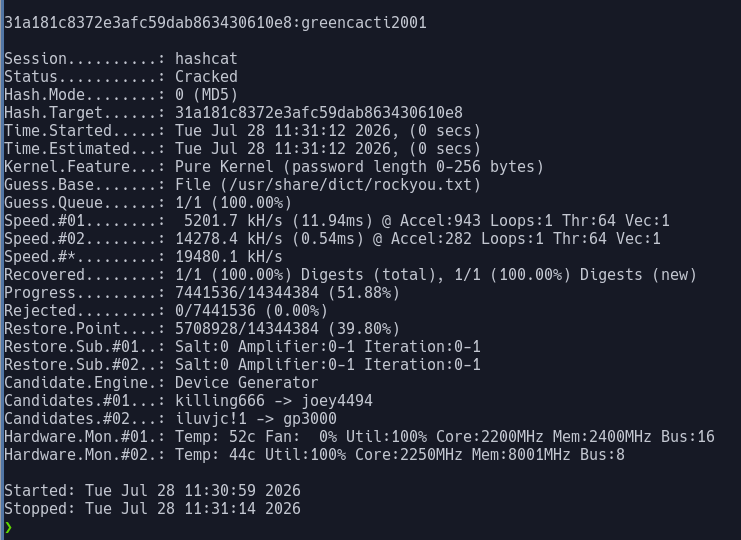741x540 pixels.
Task: Click the Session value hashcat
Action: click(207, 59)
